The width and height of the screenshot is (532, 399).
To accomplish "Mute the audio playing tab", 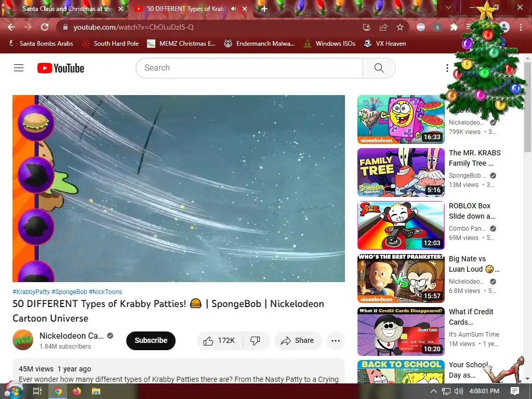I will 233,9.
